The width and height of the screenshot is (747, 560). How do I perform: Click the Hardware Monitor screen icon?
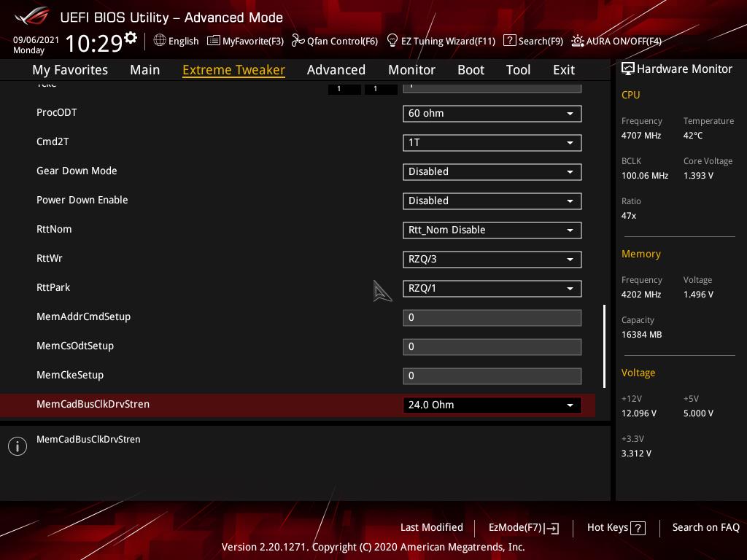coord(628,69)
